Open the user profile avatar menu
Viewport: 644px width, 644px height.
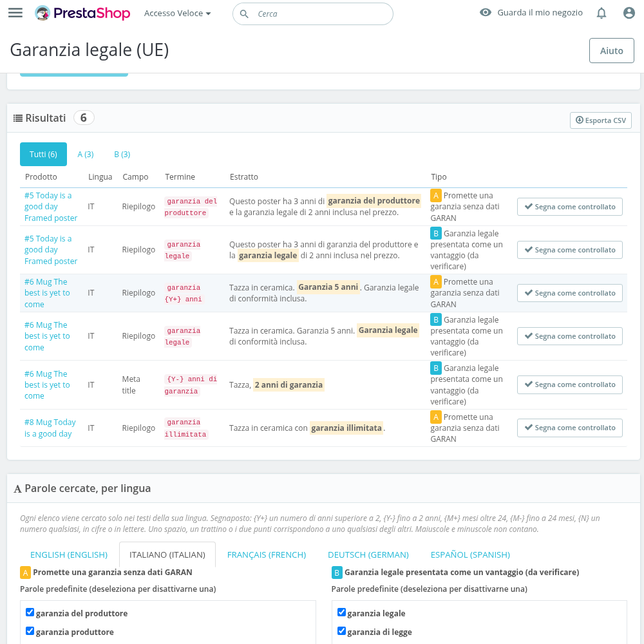[x=629, y=13]
